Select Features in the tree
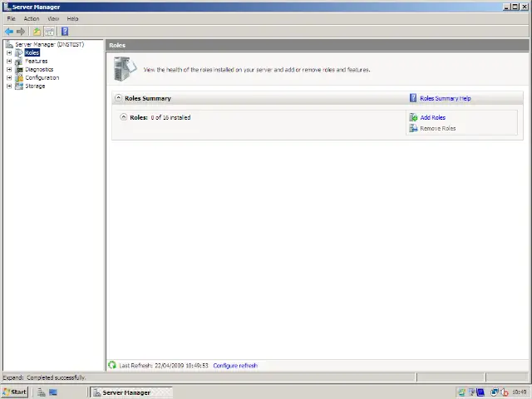Screen dimensions: 532x399 tap(37, 61)
